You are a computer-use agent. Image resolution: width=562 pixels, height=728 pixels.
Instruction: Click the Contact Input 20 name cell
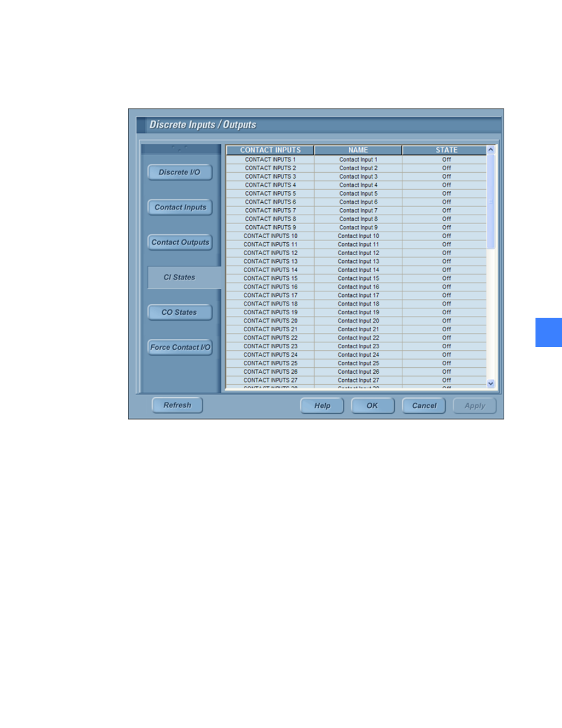point(358,321)
